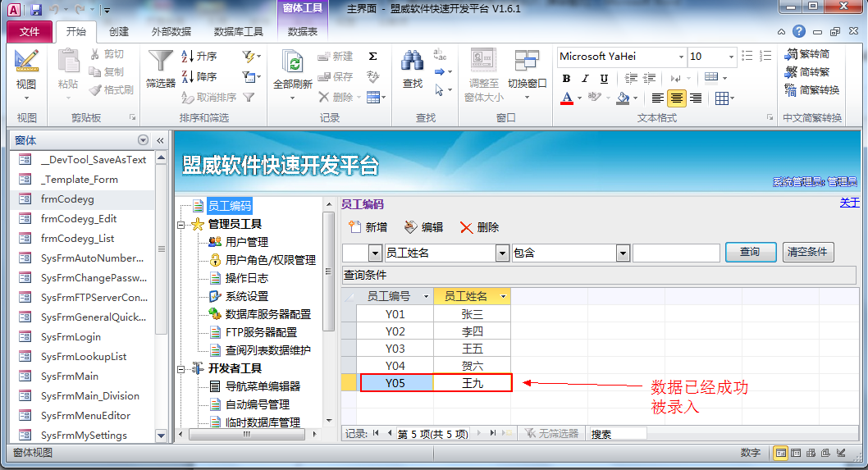This screenshot has height=470, width=868.
Task: Switch to the 创建 ribbon tab
Action: pos(118,31)
